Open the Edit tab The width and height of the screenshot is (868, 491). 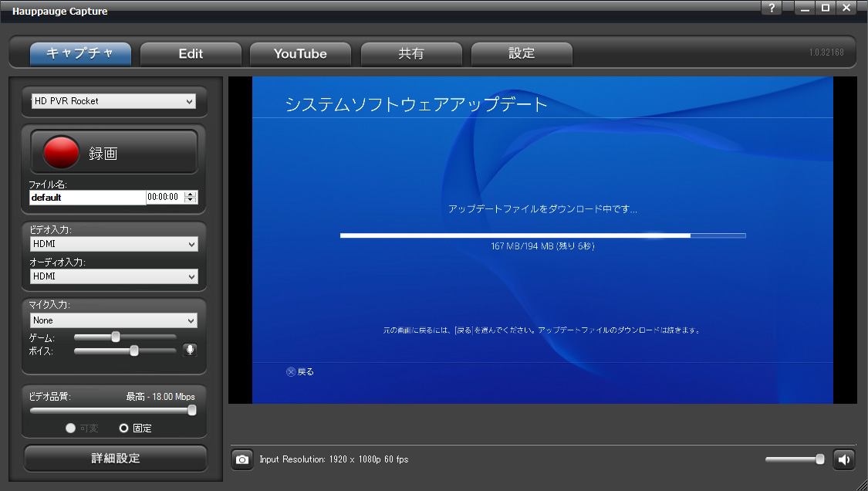tap(191, 54)
